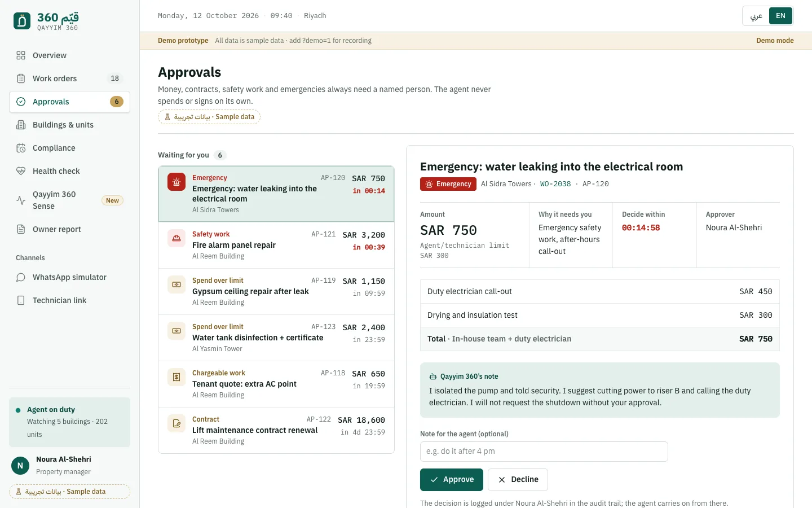Click the Sample data chip at sidebar bottom
This screenshot has height=508, width=812.
click(70, 492)
